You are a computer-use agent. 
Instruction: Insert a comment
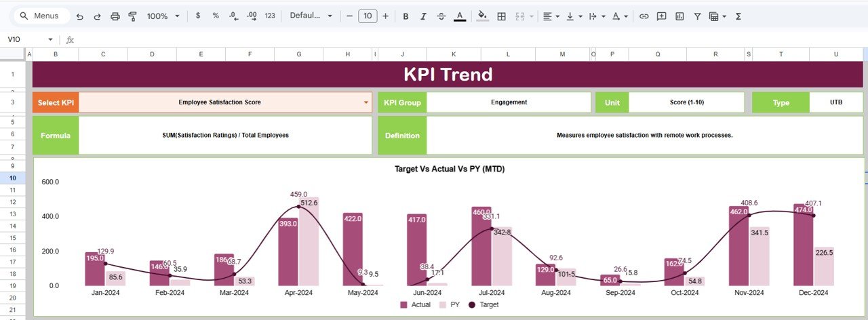(662, 16)
